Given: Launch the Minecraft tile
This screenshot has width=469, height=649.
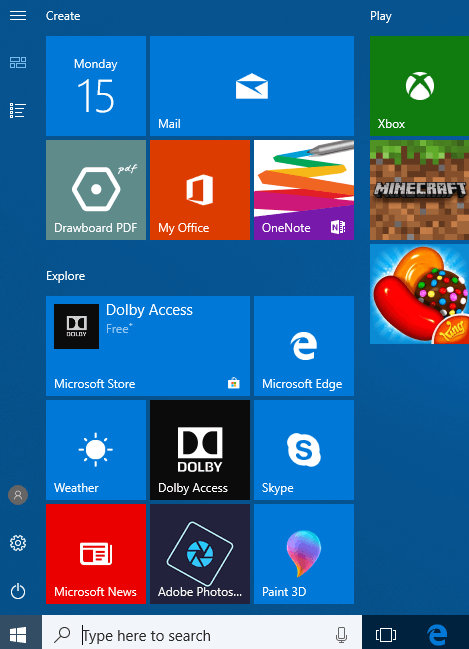Looking at the screenshot, I should tap(419, 190).
